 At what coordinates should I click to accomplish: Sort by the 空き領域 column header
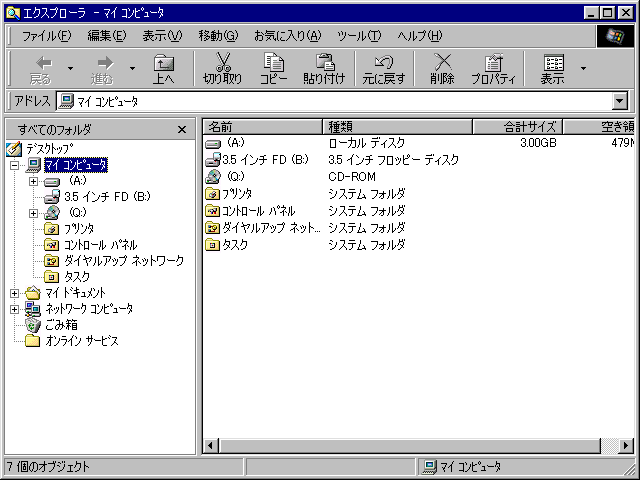599,127
